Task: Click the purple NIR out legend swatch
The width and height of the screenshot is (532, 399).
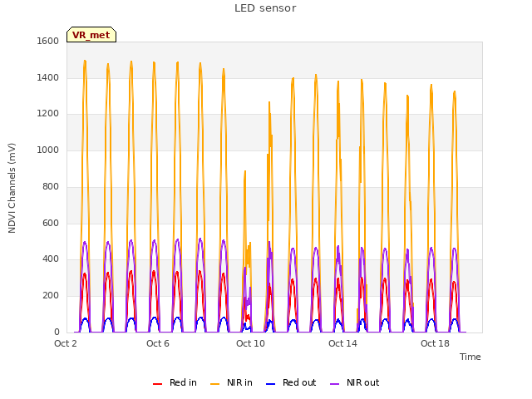Action: click(334, 384)
